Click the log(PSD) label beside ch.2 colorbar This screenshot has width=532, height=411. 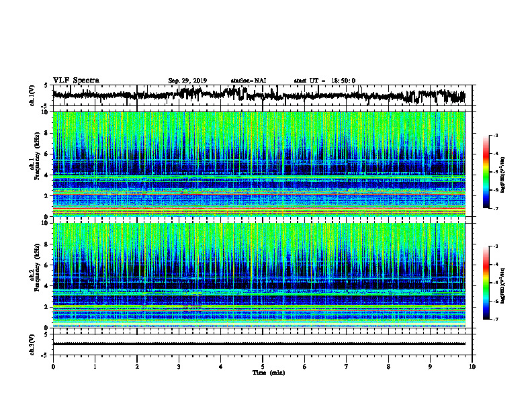[x=502, y=285]
